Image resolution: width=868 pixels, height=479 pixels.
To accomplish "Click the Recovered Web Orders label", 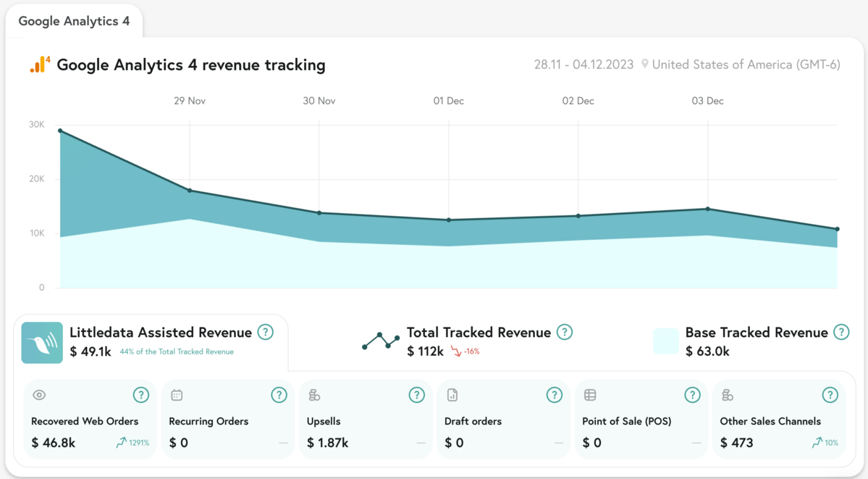I will (85, 421).
